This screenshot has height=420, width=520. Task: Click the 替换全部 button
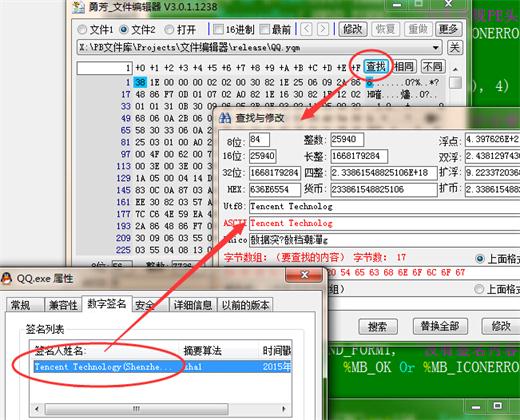pyautogui.click(x=440, y=326)
